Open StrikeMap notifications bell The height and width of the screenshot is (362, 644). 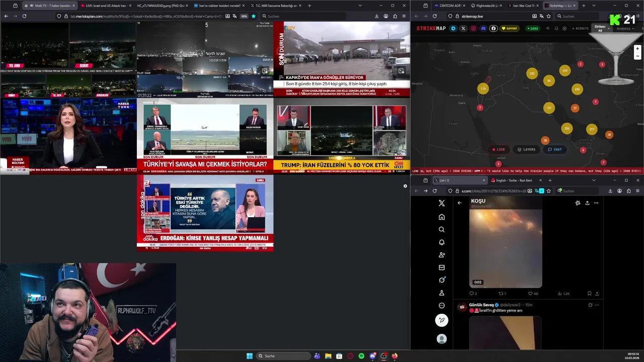click(x=556, y=28)
